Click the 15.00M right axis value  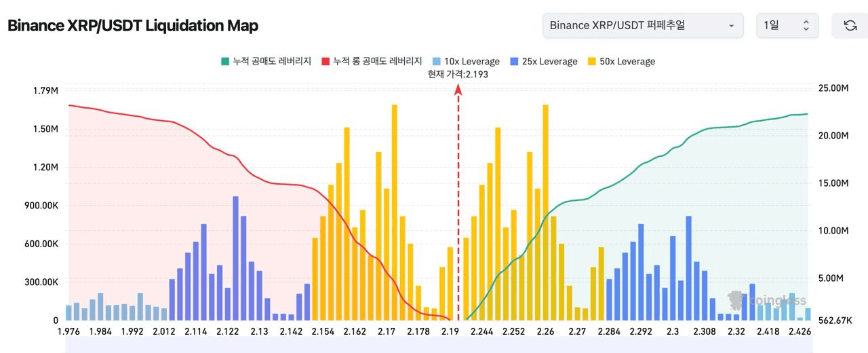point(834,183)
